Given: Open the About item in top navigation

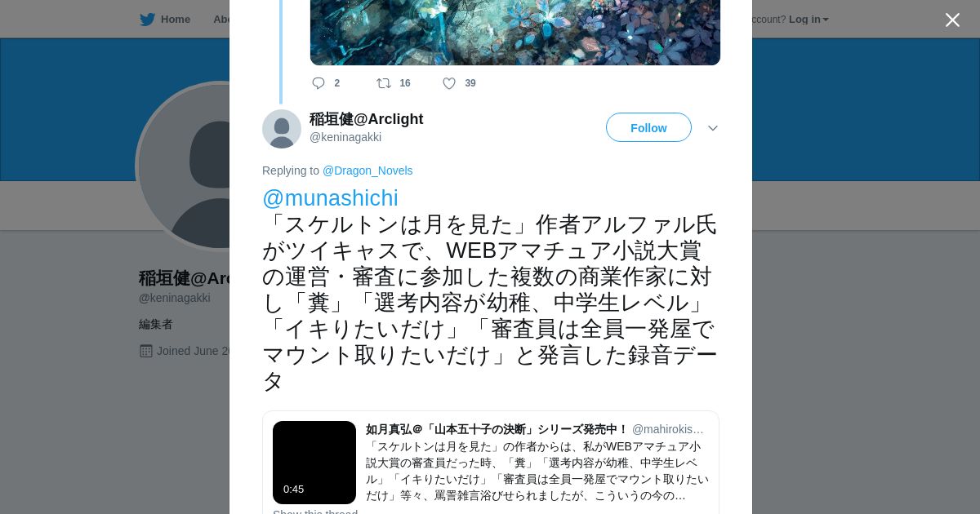Looking at the screenshot, I should [x=221, y=20].
